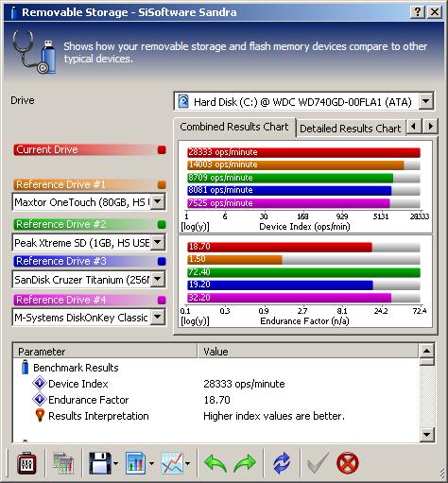Screen dimensions: 448x483
Task: Click the results list scroll up arrow
Action: (x=427, y=351)
